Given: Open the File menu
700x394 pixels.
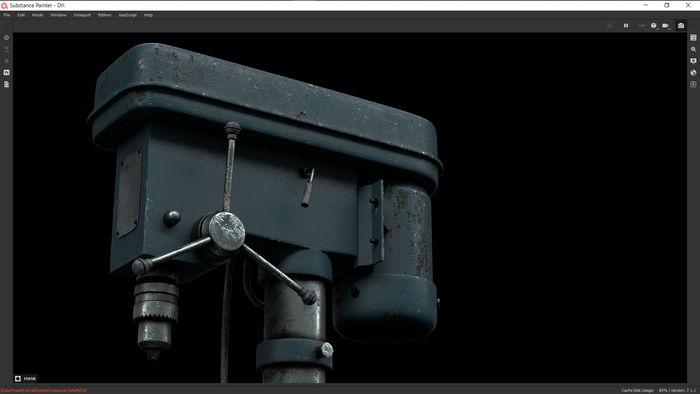Looking at the screenshot, I should 7,15.
